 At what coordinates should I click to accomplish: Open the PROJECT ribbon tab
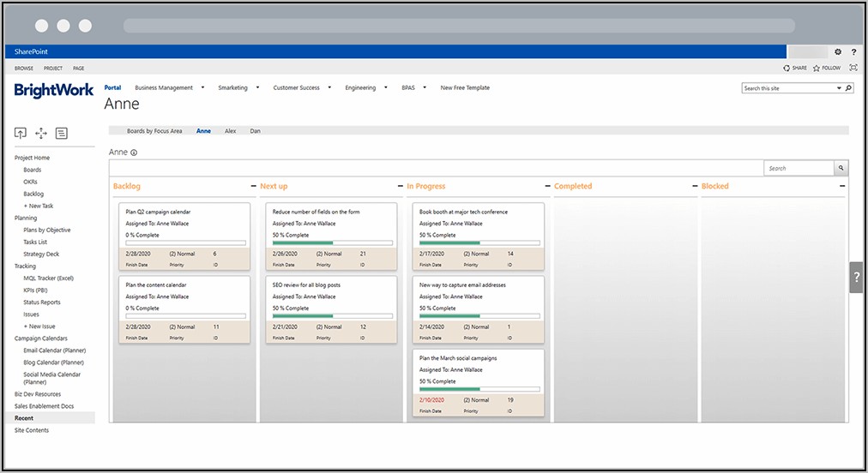[53, 68]
